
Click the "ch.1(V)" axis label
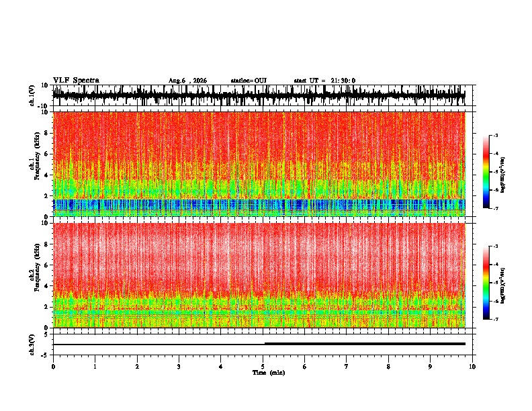click(32, 95)
